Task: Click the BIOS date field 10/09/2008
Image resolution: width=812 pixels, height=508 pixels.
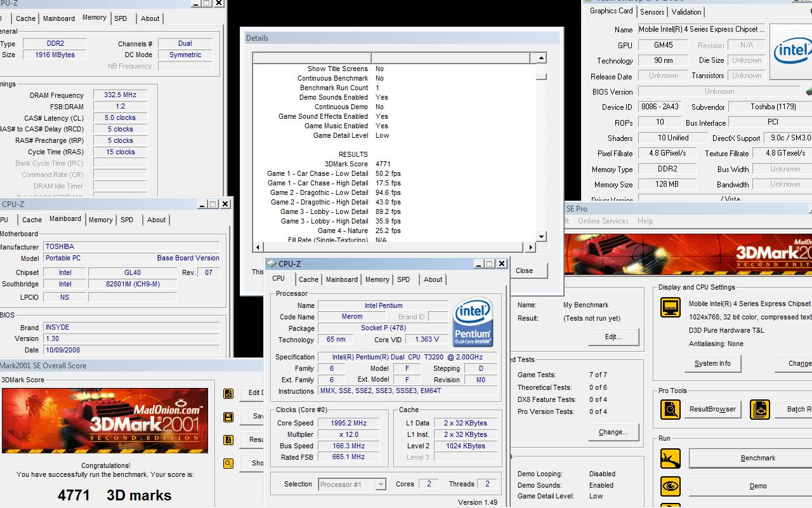Action: coord(132,350)
